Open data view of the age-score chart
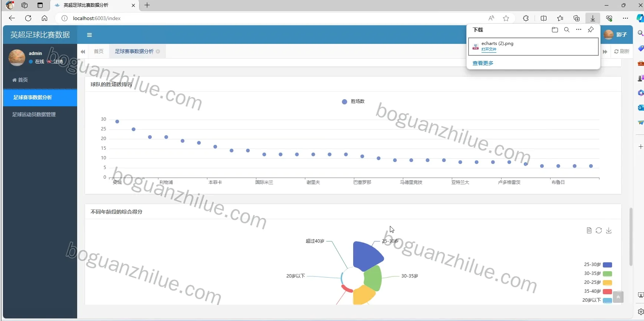Image resolution: width=644 pixels, height=321 pixels. click(589, 230)
